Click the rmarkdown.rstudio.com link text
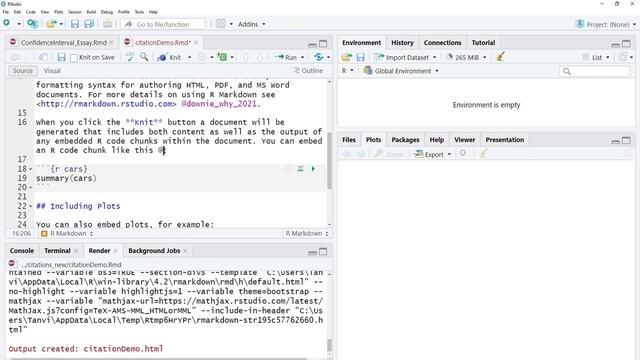Viewport: 640px width, 360px height. tap(107, 104)
